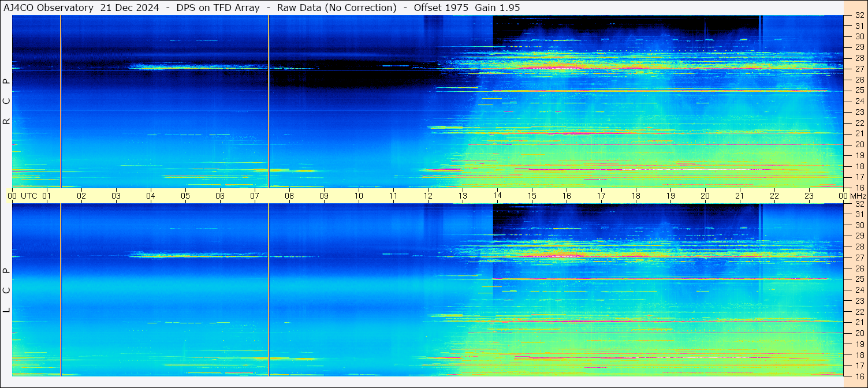This screenshot has width=868, height=388.
Task: Select hour 06 on the UTC time axis
Action: pyautogui.click(x=220, y=196)
